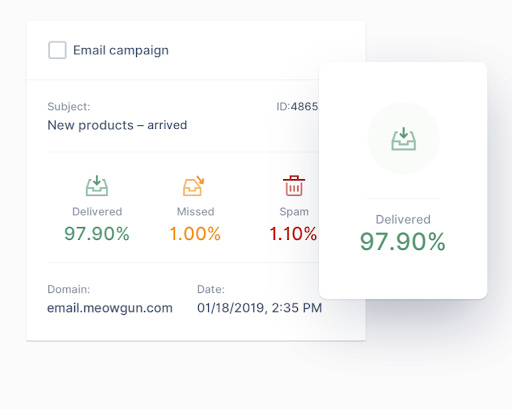Open the subject New products – arrived
Image resolution: width=512 pixels, height=409 pixels.
click(117, 125)
